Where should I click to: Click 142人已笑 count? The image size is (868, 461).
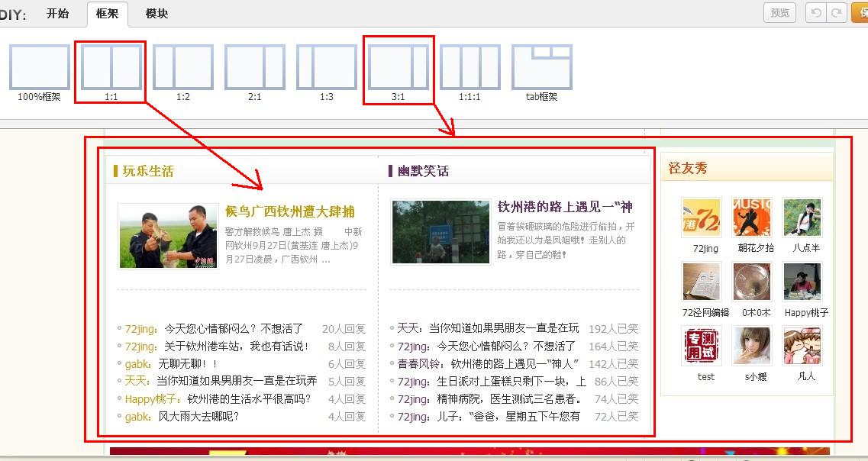[x=613, y=363]
